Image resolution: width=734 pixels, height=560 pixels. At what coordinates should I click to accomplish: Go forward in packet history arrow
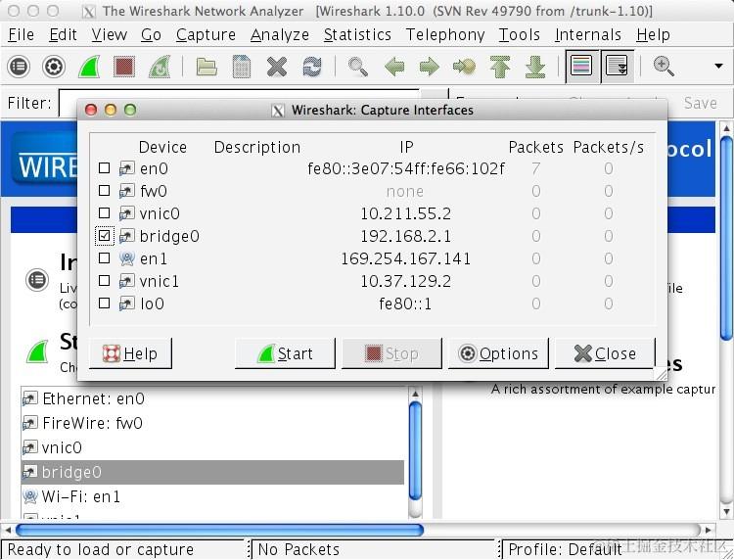pyautogui.click(x=430, y=67)
